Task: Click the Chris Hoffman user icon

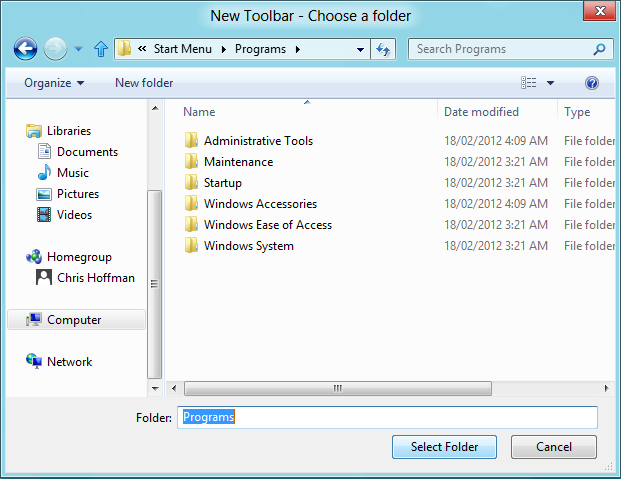Action: tap(44, 277)
